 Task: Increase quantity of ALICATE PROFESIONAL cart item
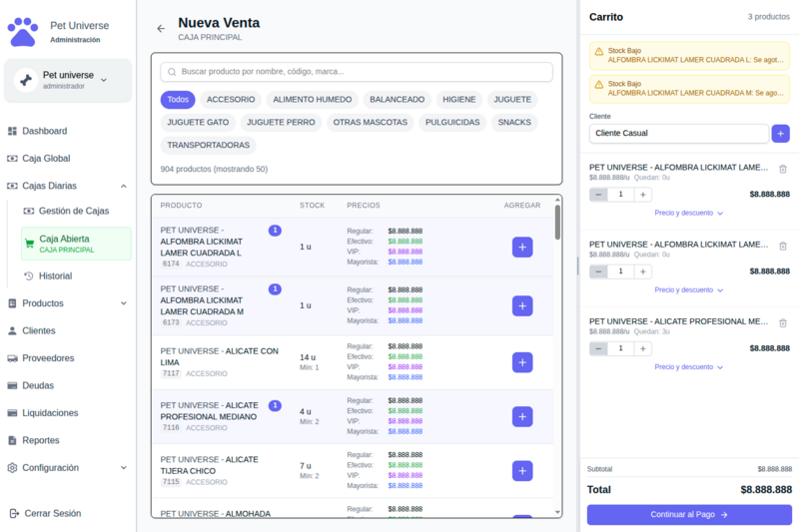[642, 348]
